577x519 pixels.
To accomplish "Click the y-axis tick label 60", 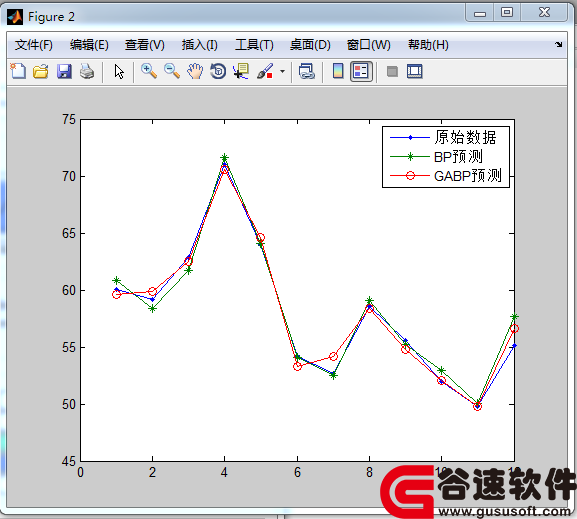I will click(x=69, y=290).
